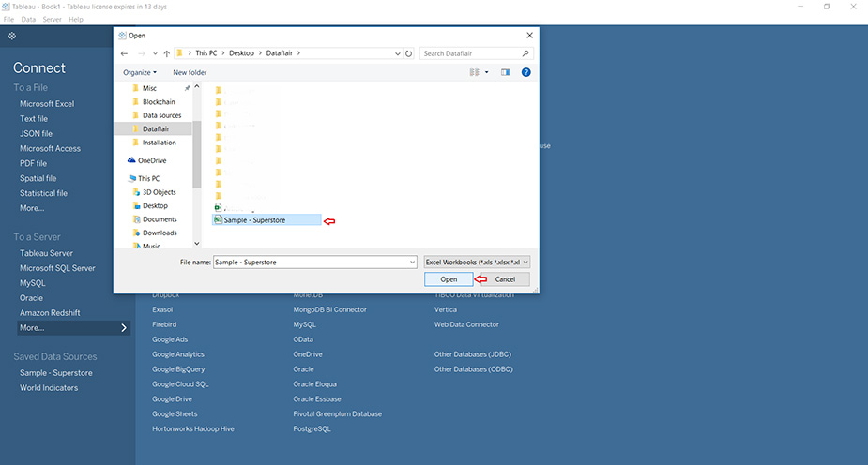868x465 pixels.
Task: Select Sample - Superstore Excel file
Action: (266, 220)
